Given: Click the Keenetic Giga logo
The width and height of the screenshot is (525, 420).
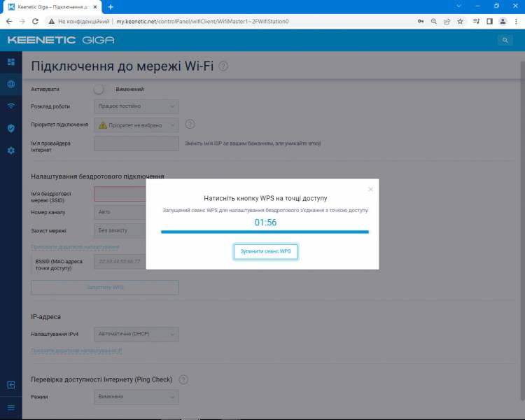Looking at the screenshot, I should [x=61, y=40].
